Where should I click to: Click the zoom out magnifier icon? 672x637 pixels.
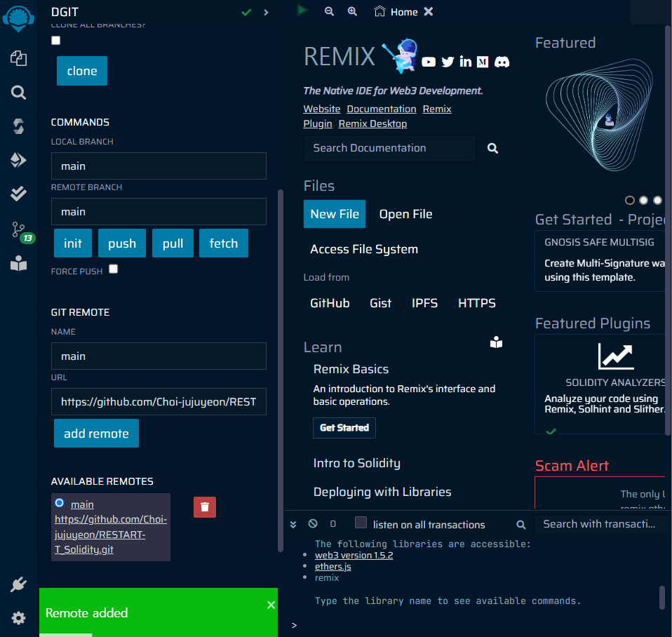pyautogui.click(x=329, y=11)
